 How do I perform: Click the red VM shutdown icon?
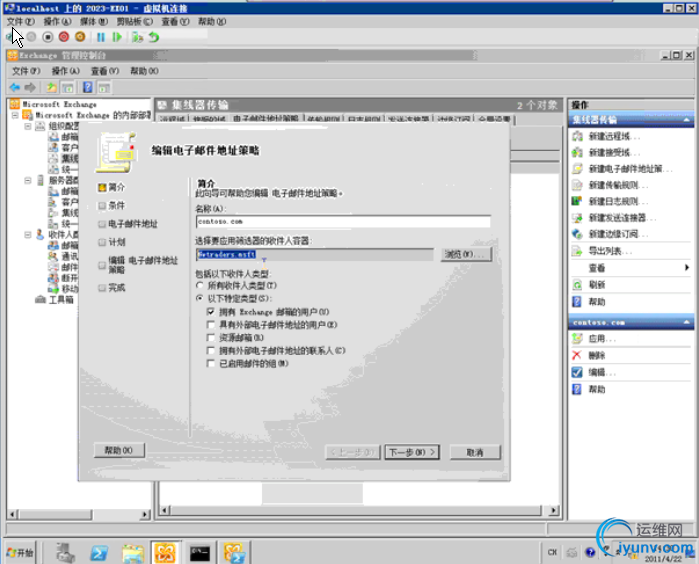coord(64,37)
